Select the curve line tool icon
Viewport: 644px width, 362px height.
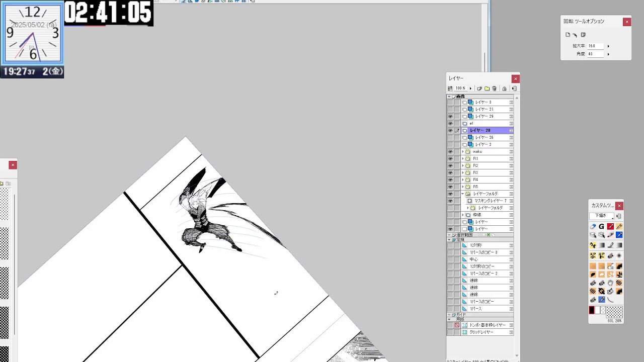(610, 300)
